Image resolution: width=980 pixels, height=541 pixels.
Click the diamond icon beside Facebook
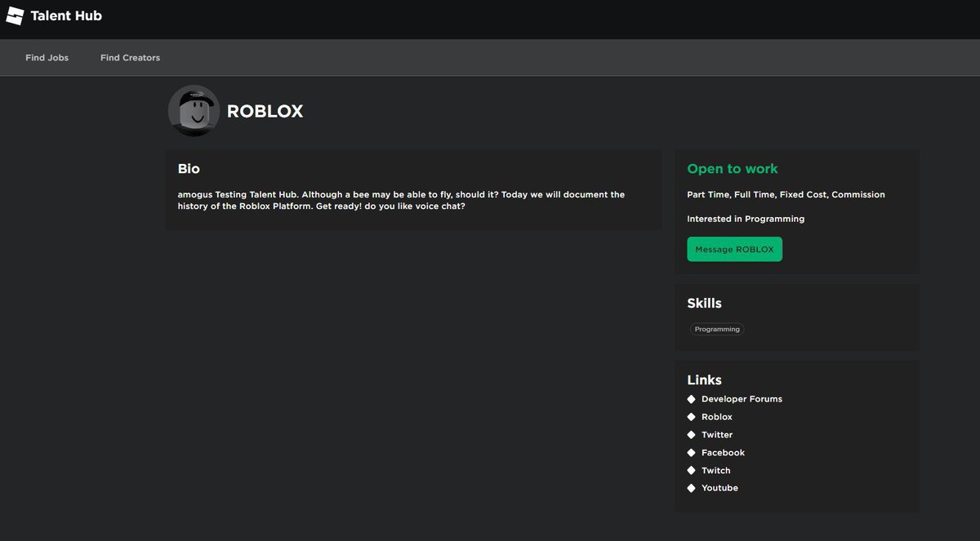[691, 453]
